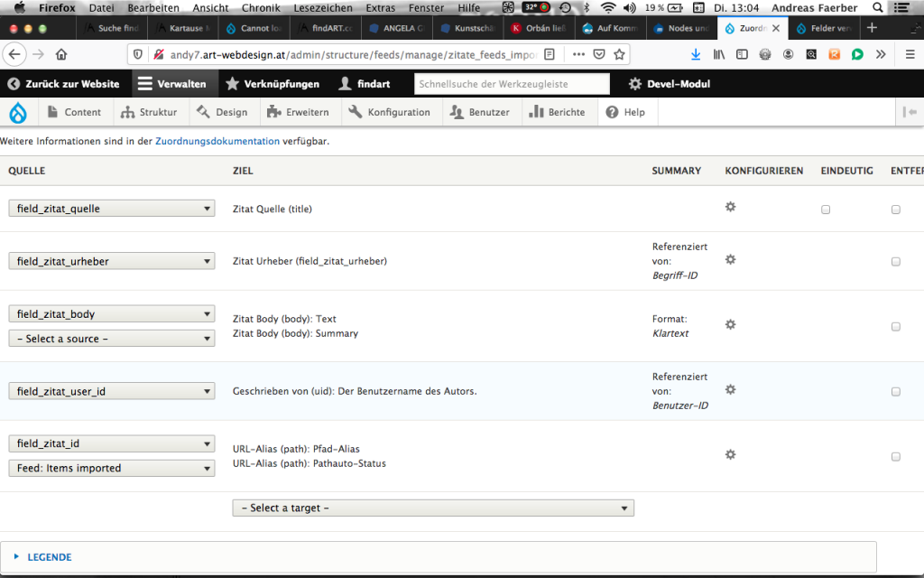Open the Zuordnungsdokumentation link

pyautogui.click(x=217, y=142)
